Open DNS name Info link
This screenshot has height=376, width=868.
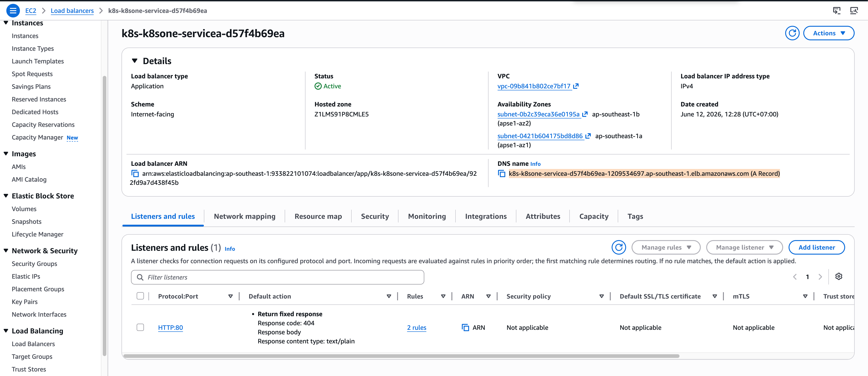(x=535, y=164)
